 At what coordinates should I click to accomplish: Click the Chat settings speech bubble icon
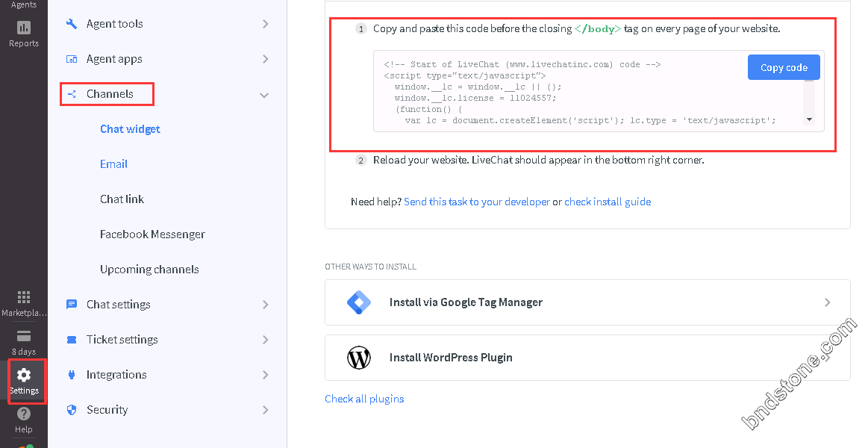(72, 305)
